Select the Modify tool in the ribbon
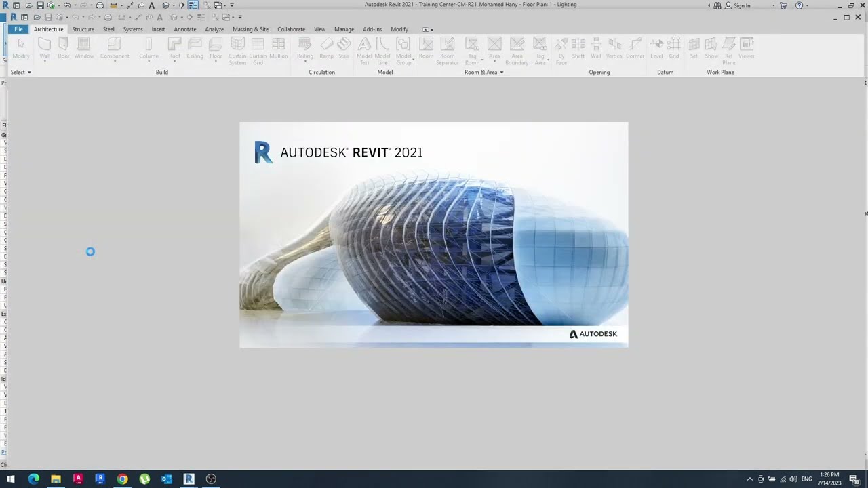Screen dimensions: 868x488 pyautogui.click(x=21, y=48)
